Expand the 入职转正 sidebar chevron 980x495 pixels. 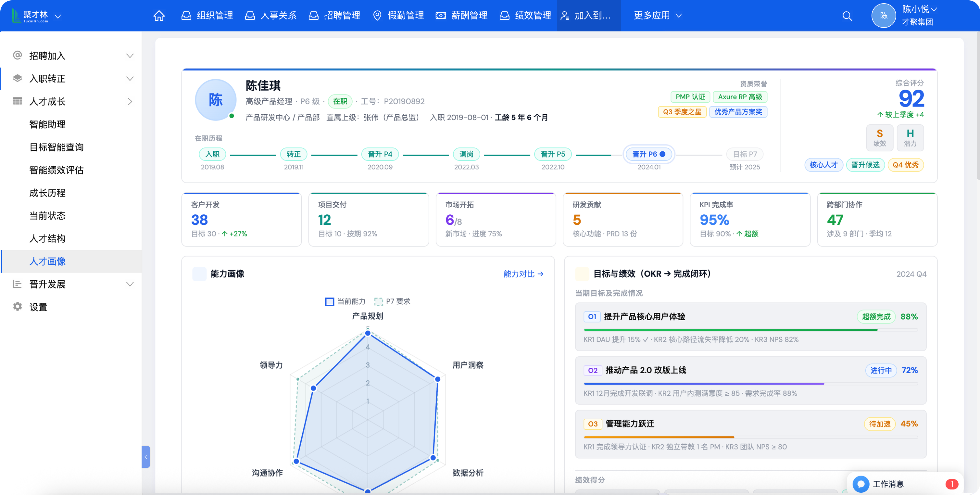130,79
